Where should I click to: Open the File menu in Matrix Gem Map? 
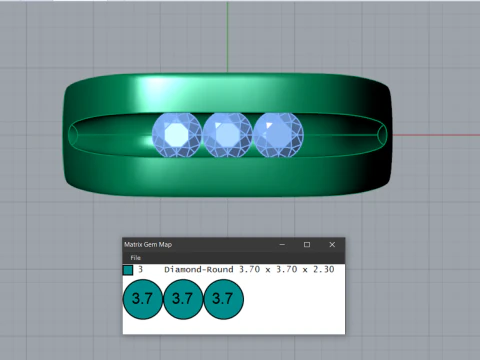[136, 258]
